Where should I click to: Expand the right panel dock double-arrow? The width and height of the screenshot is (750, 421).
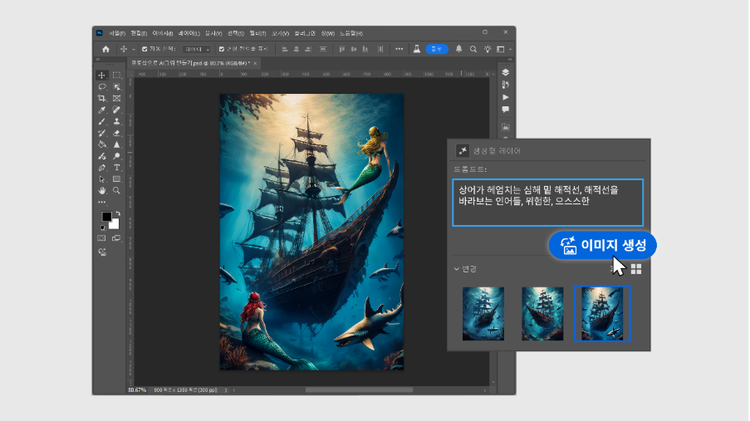(509, 60)
